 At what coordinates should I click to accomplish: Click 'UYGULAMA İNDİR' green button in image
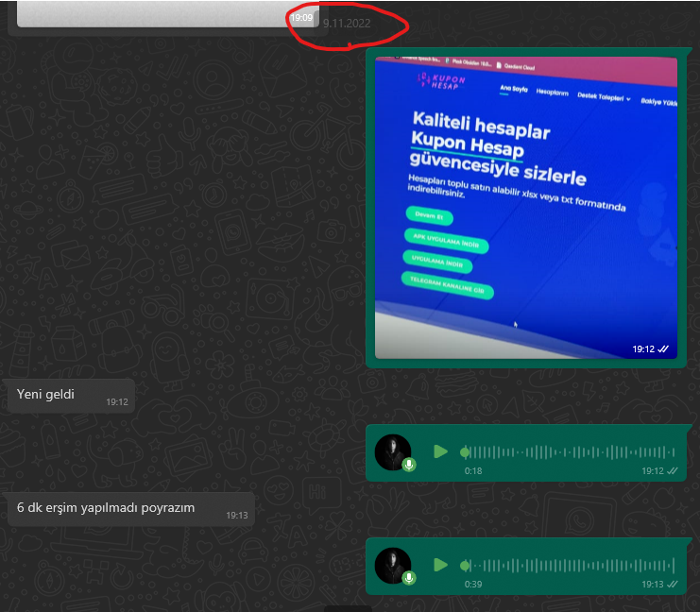coord(437,262)
